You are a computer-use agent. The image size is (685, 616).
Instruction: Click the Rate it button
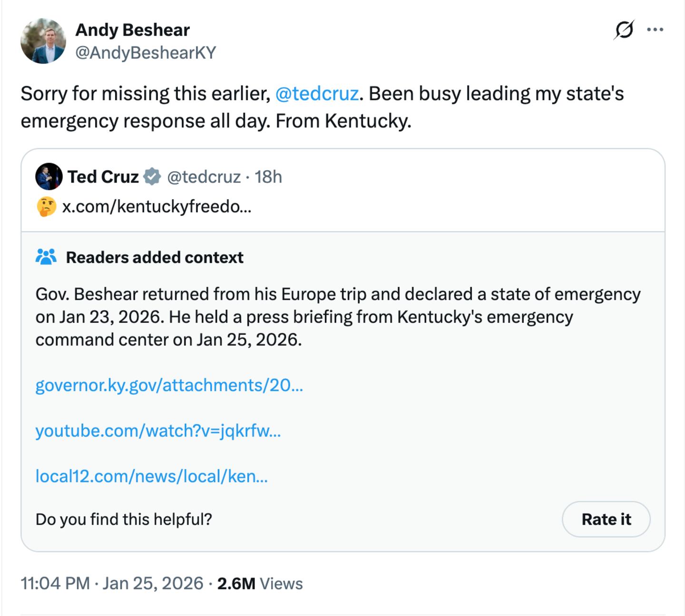[x=606, y=520]
